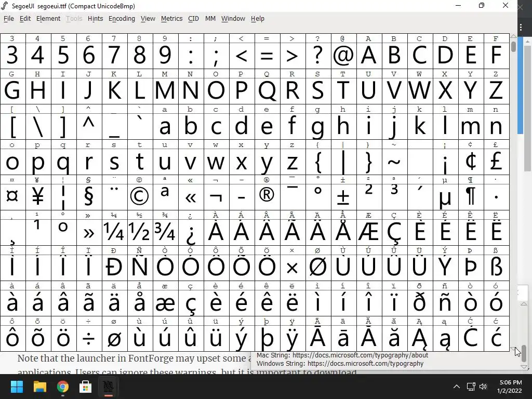Click the FontForge taskbar icon

pyautogui.click(x=108, y=387)
